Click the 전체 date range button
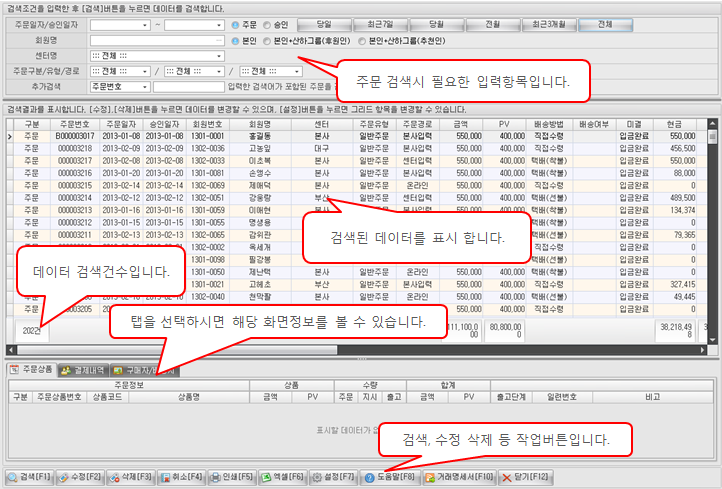 click(x=606, y=25)
